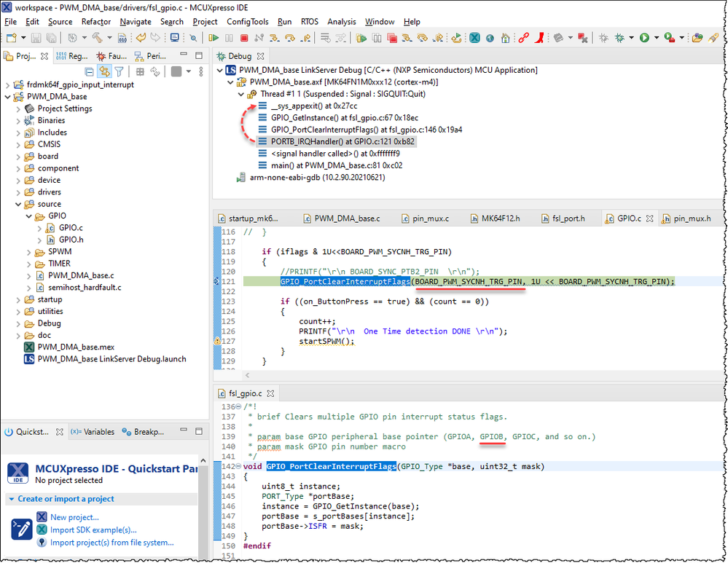Open the ConfigTools menu

tap(247, 22)
